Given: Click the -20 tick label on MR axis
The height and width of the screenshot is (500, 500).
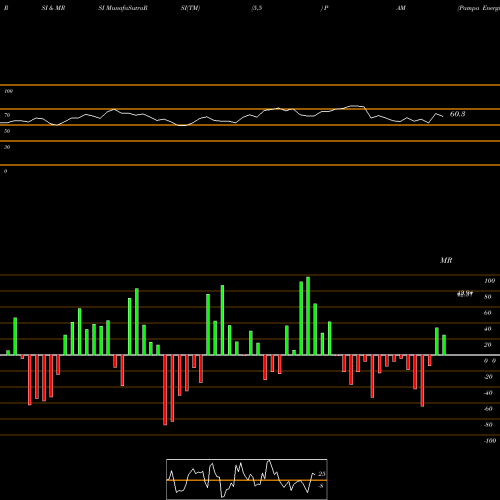Looking at the screenshot, I should pyautogui.click(x=488, y=377).
